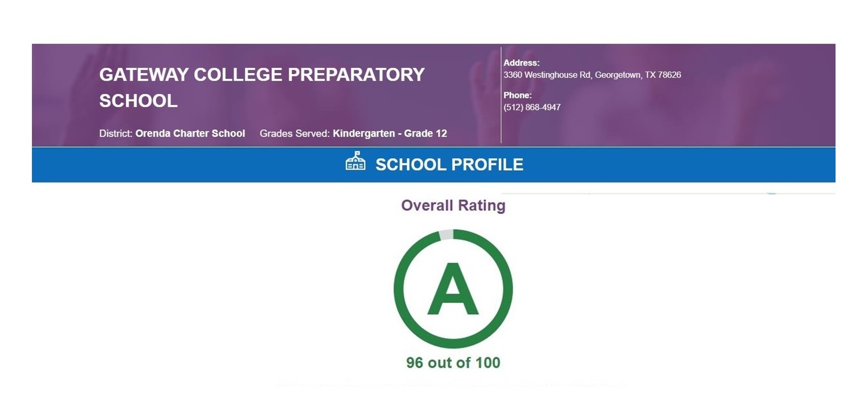Click the Phone label
The height and width of the screenshot is (409, 868).
point(517,95)
